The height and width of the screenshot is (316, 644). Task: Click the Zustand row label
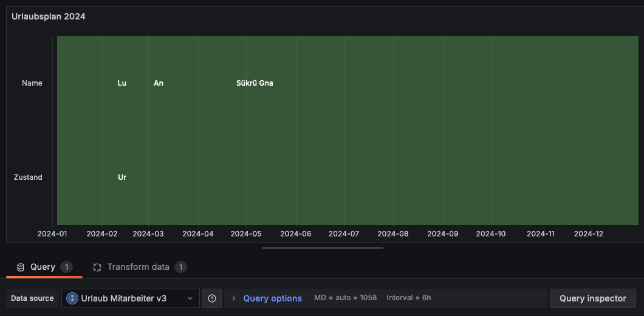coord(28,177)
